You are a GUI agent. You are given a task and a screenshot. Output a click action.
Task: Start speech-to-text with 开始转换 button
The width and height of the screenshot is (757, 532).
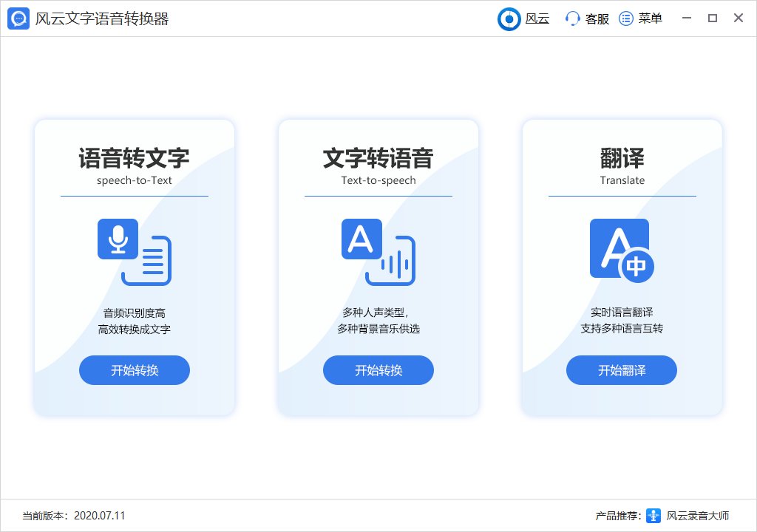click(134, 369)
